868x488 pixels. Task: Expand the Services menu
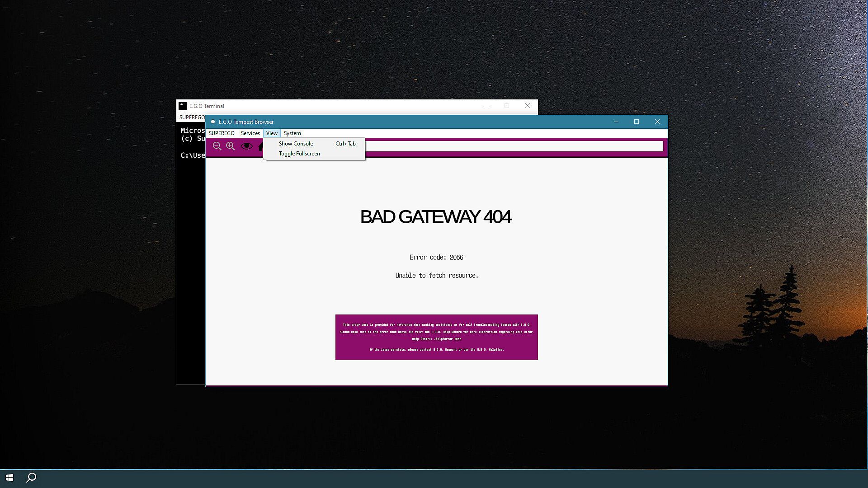(250, 133)
